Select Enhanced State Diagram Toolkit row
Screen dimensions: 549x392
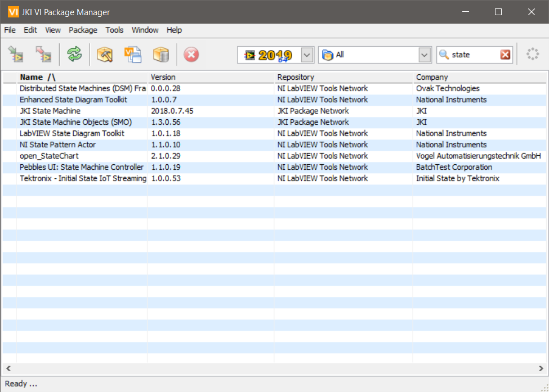click(x=275, y=100)
